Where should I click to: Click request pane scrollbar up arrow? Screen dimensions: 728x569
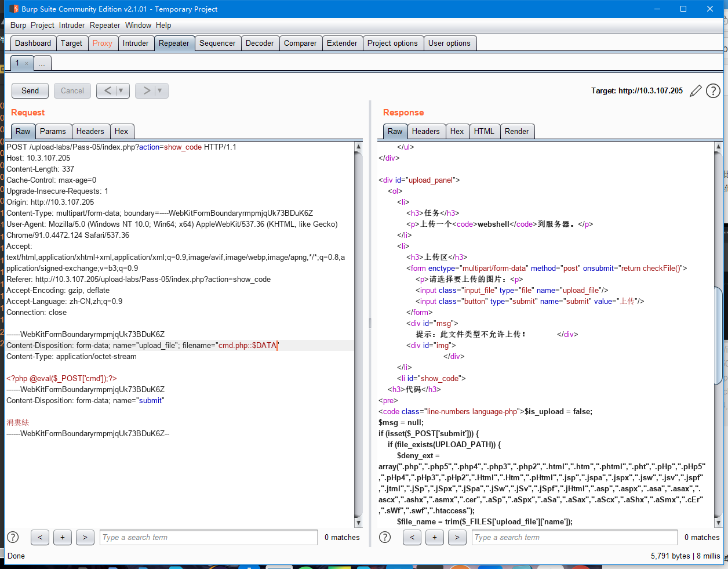358,147
